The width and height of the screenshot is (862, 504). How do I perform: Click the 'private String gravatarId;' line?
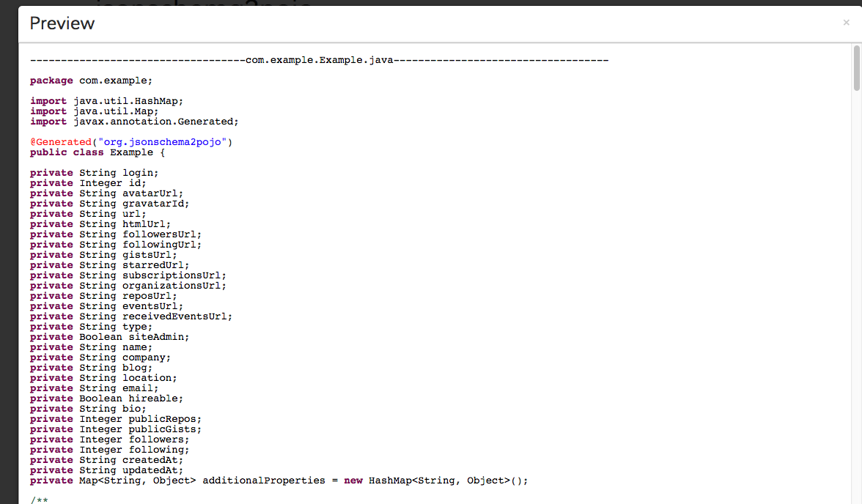(109, 204)
